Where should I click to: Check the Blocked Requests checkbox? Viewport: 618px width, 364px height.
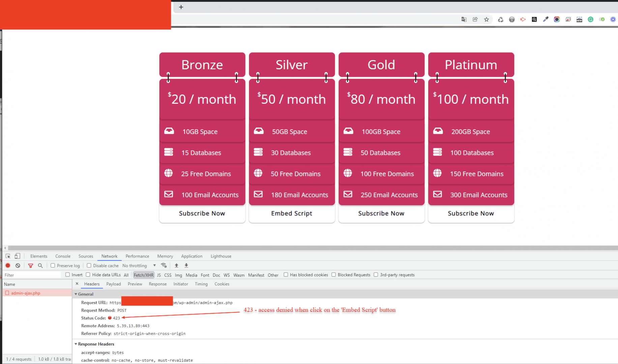click(x=334, y=275)
